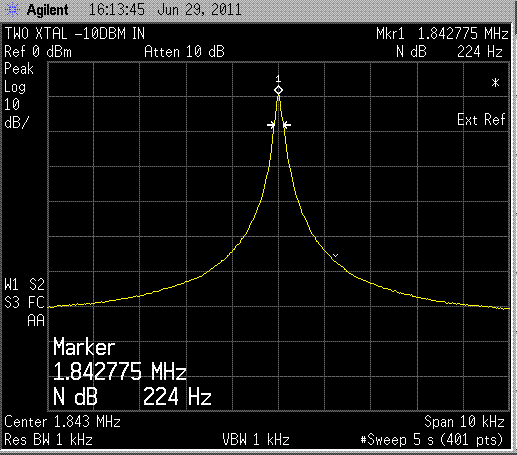The height and width of the screenshot is (455, 517).
Task: Click the TWO XTAL -10DBM IN title
Action: [75, 34]
